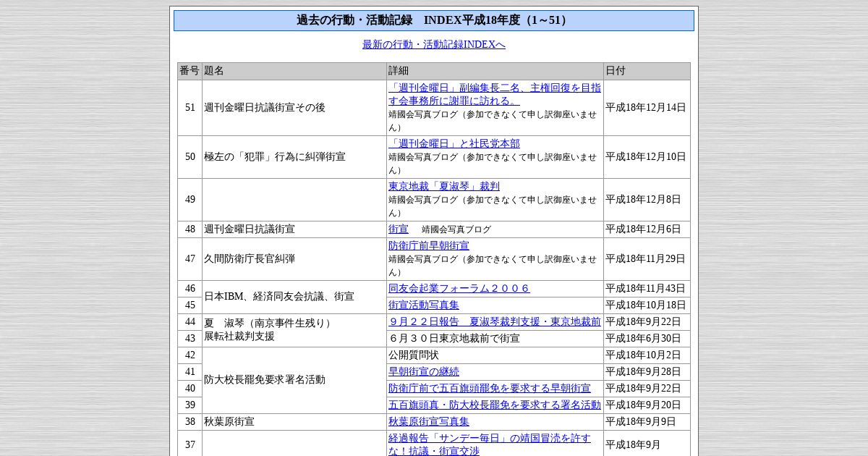This screenshot has height=456, width=868.
Task: Select the title 極左の「犯罪」行為に糾弾街宣
Action: pyautogui.click(x=275, y=156)
